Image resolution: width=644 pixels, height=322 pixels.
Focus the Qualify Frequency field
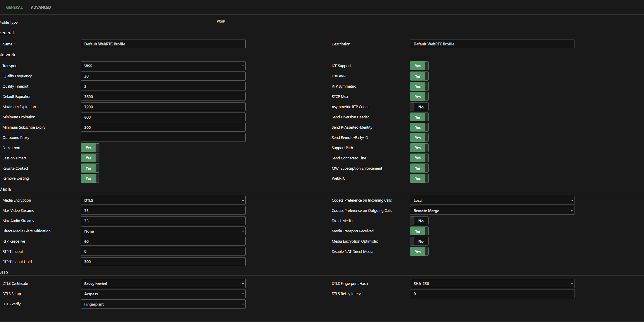click(163, 76)
